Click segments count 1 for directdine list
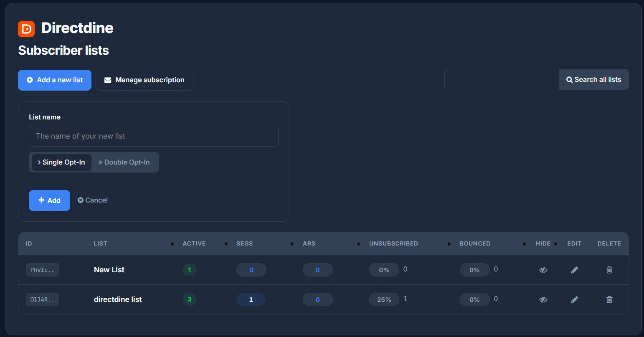644x337 pixels. [251, 299]
